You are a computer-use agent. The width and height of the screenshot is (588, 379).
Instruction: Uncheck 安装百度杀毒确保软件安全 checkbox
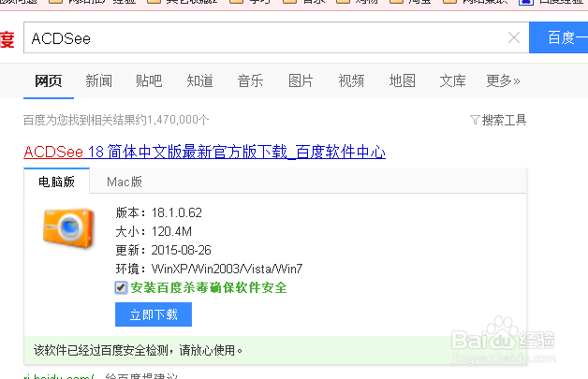click(121, 287)
